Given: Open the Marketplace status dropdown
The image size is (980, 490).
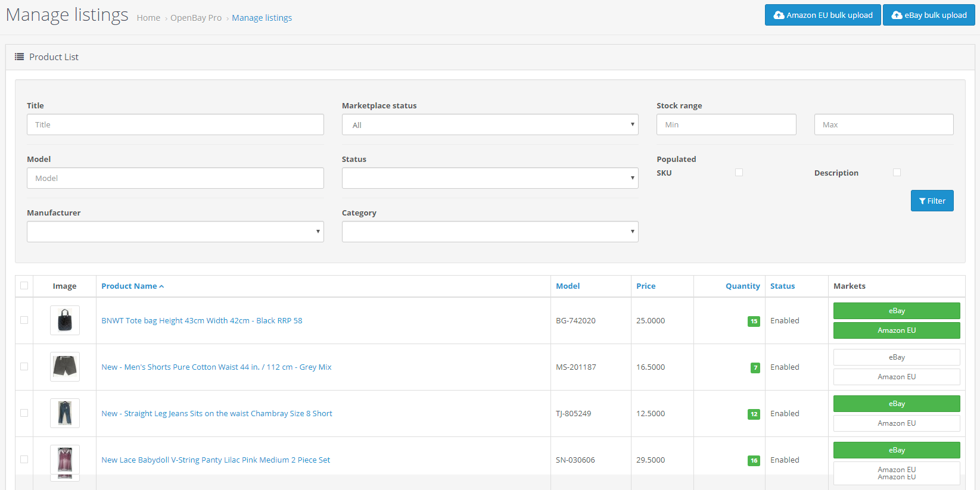Looking at the screenshot, I should tap(490, 124).
